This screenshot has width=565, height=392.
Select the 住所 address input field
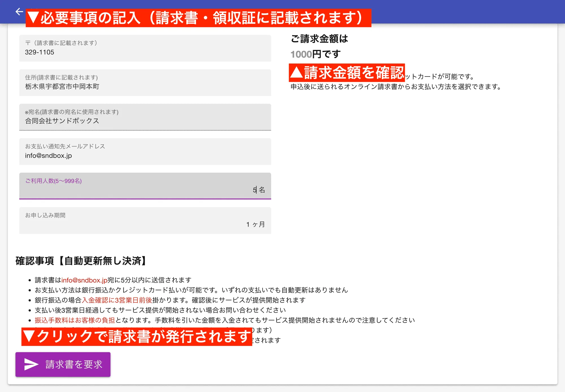pos(145,83)
